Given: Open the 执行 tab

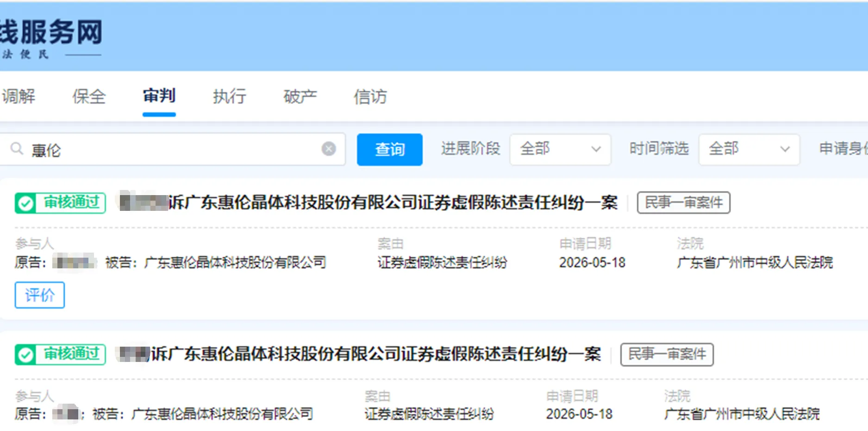Looking at the screenshot, I should click(230, 96).
